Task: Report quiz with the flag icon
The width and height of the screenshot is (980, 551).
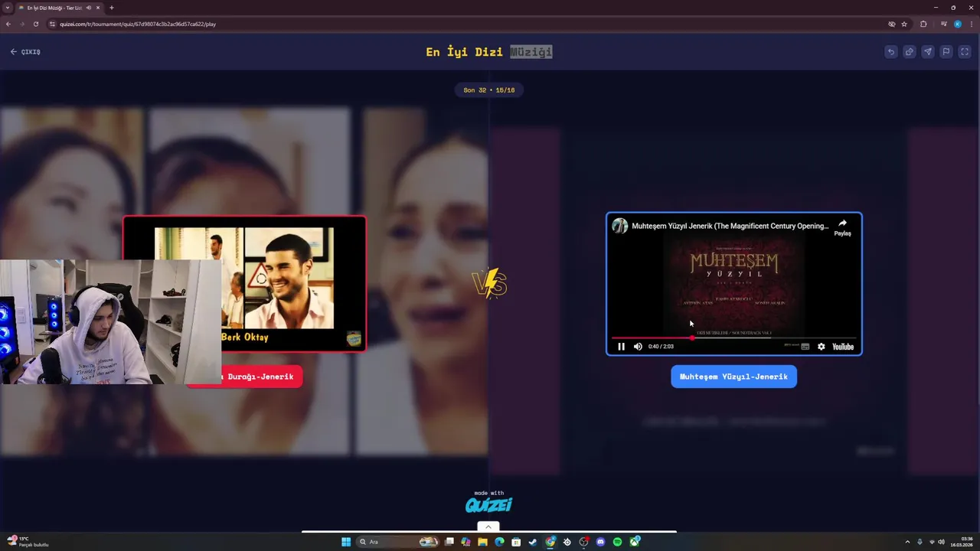Action: pyautogui.click(x=946, y=52)
